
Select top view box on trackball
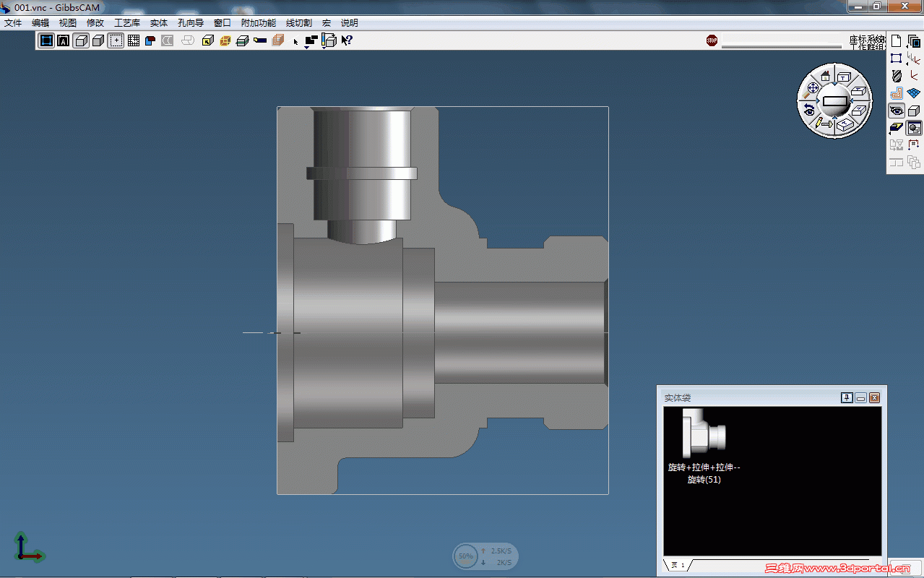(843, 77)
